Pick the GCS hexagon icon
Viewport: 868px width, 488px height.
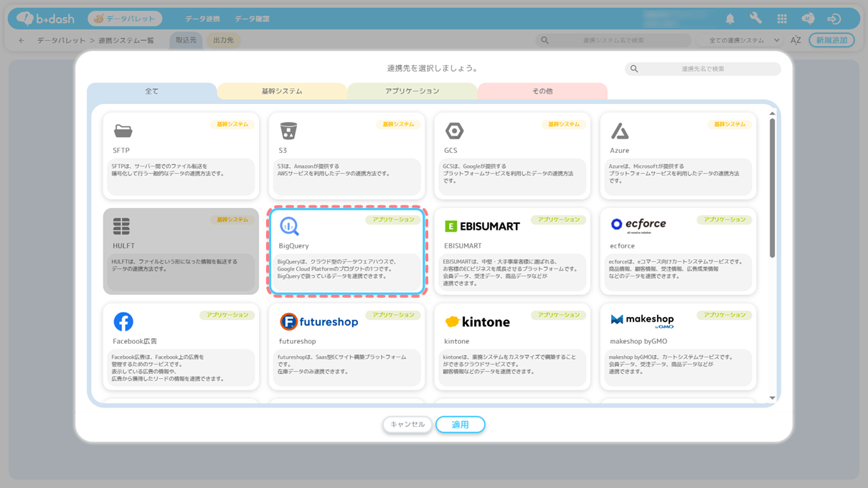[x=454, y=131]
